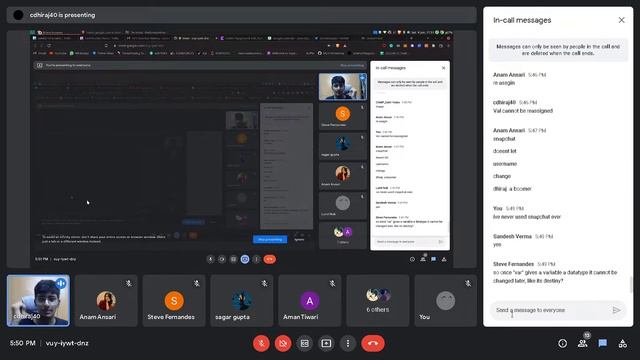Click the shared screen's red hang up button
This screenshot has width=640, height=360.
[x=269, y=259]
